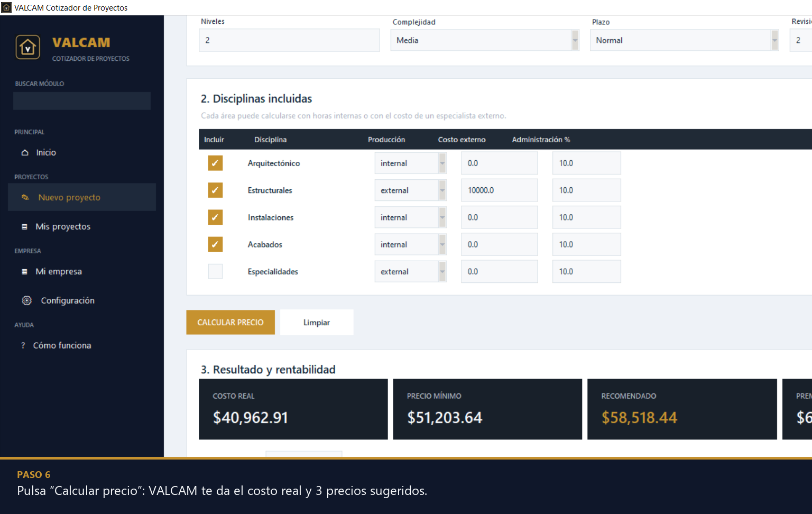Click the Configuración gear icon
The width and height of the screenshot is (812, 514).
pos(27,300)
